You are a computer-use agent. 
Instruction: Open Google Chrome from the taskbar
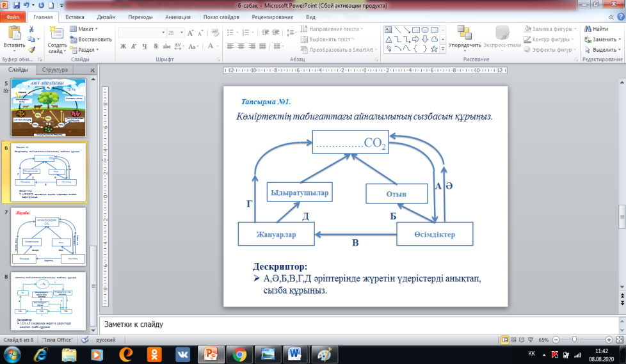pos(240,354)
